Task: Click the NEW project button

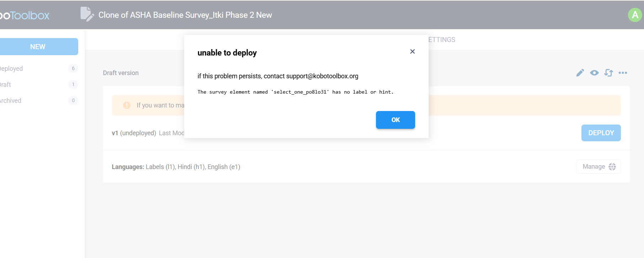Action: pos(37,47)
